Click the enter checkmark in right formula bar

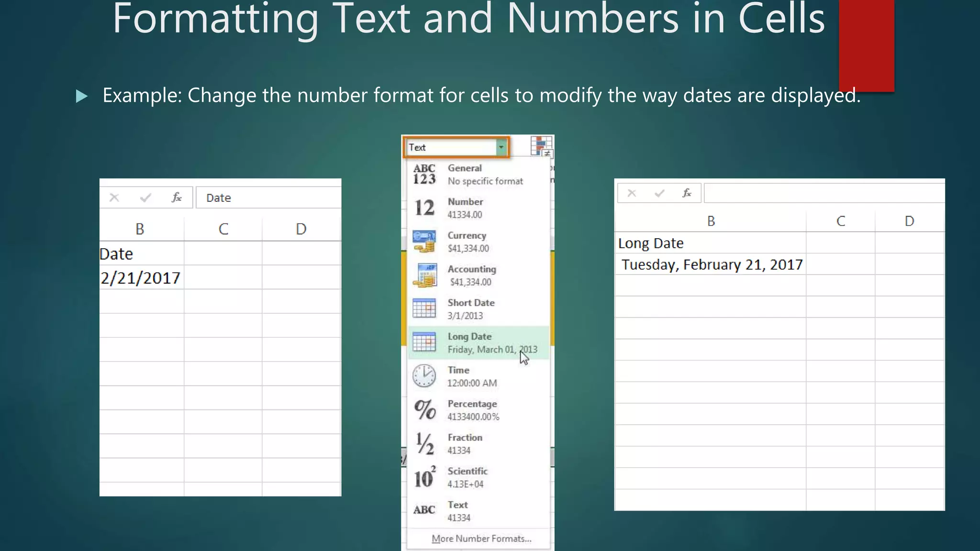pos(659,193)
